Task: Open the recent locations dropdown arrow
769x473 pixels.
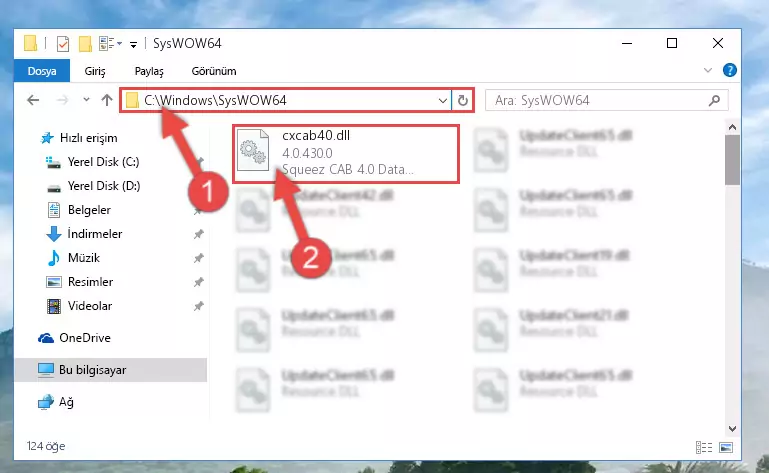Action: click(86, 100)
